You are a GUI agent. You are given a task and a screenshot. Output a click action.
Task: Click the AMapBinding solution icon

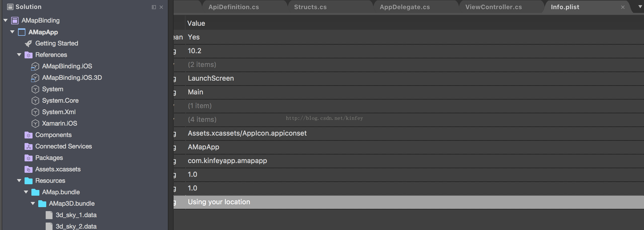pyautogui.click(x=15, y=21)
